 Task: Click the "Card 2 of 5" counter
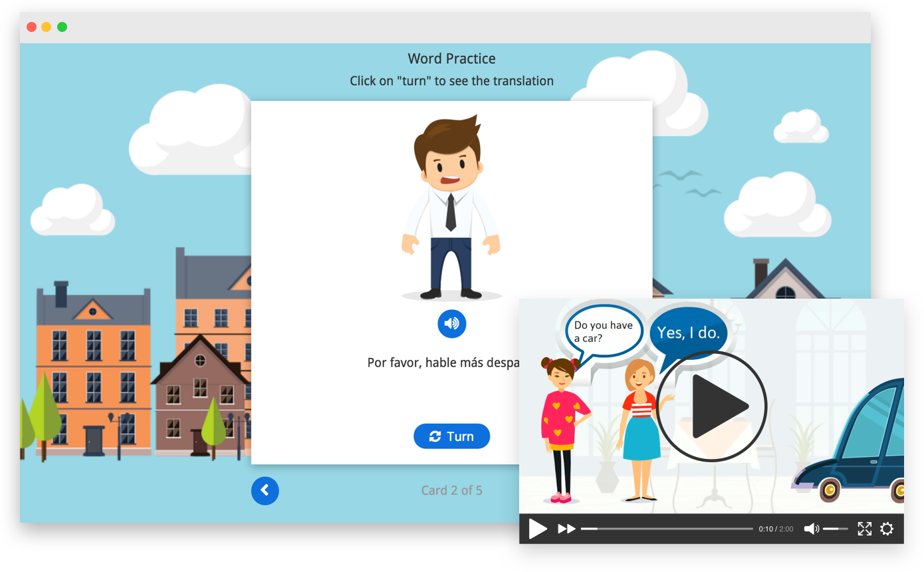click(452, 490)
